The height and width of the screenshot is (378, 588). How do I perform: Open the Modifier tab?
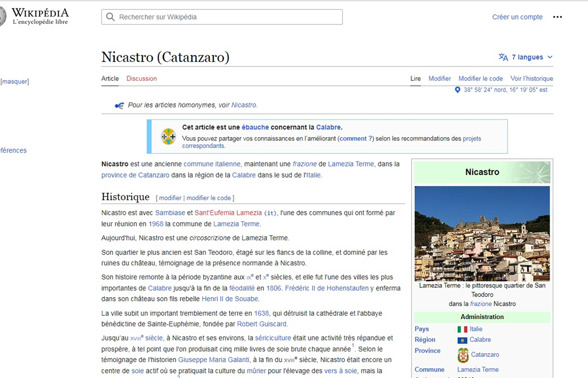pos(440,79)
